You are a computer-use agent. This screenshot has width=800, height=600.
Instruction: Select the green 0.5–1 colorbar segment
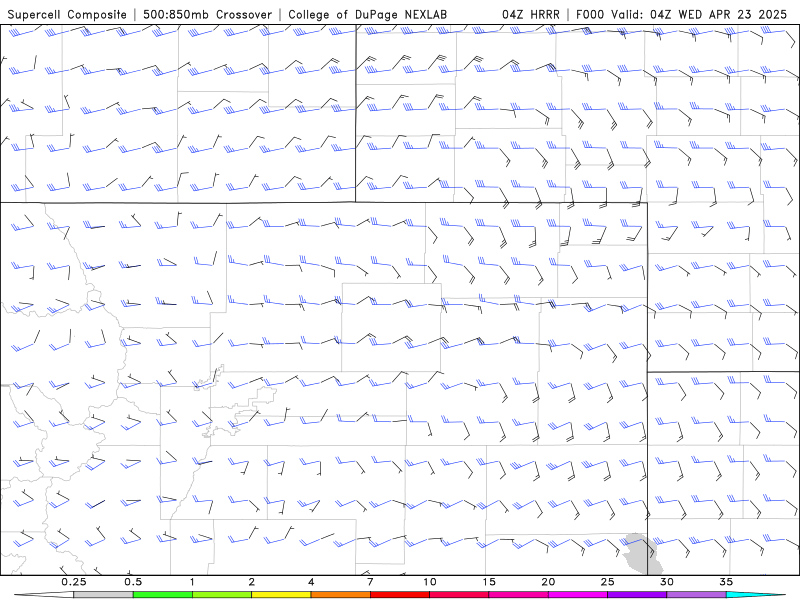point(162,595)
